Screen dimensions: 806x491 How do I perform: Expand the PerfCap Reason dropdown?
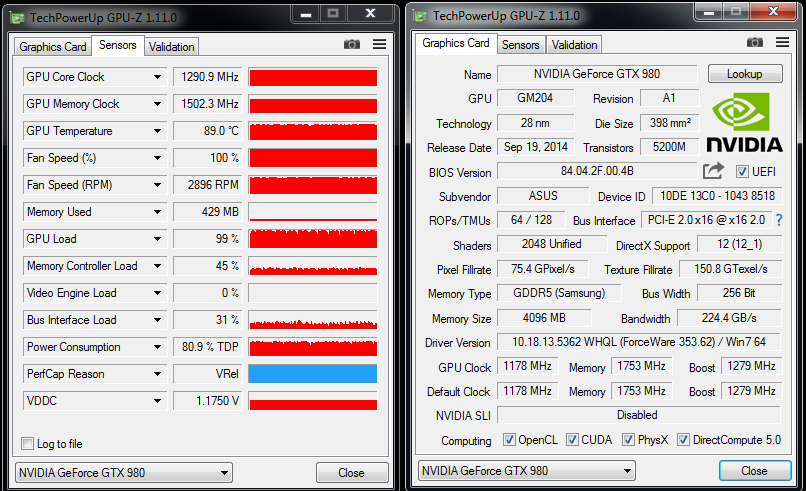(157, 374)
